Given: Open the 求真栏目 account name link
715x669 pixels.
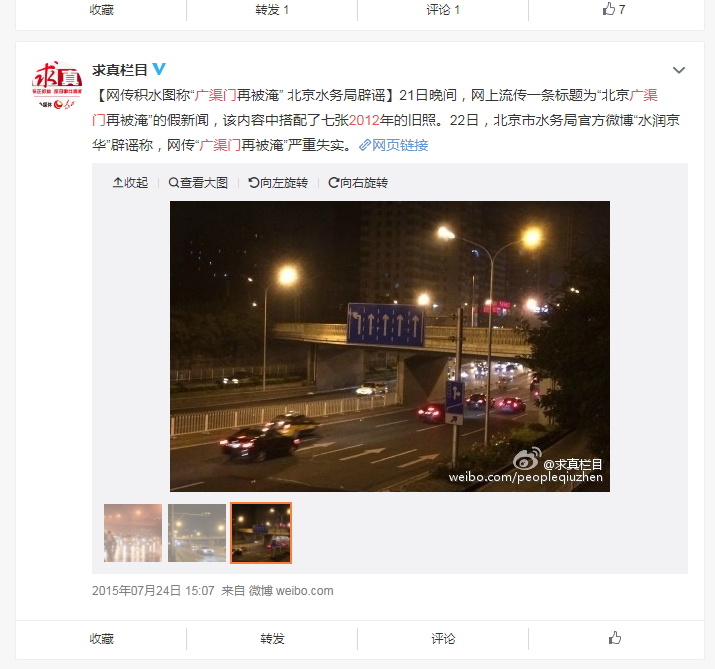Looking at the screenshot, I should (120, 69).
